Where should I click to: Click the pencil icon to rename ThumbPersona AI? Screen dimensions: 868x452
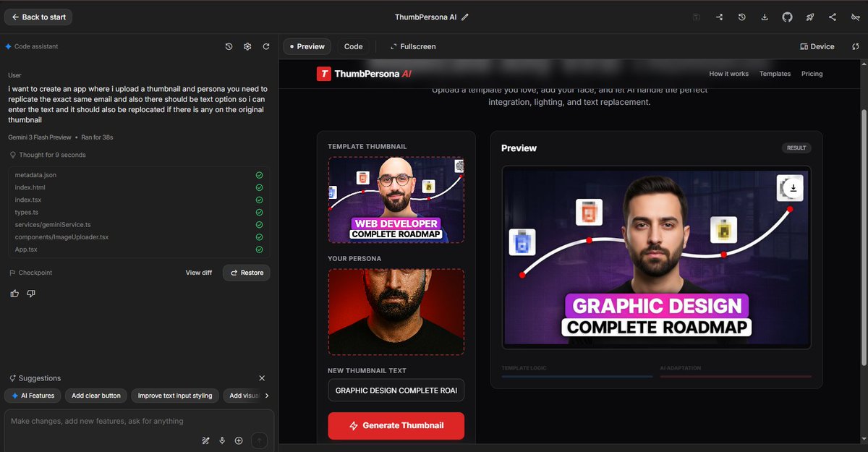click(x=465, y=17)
